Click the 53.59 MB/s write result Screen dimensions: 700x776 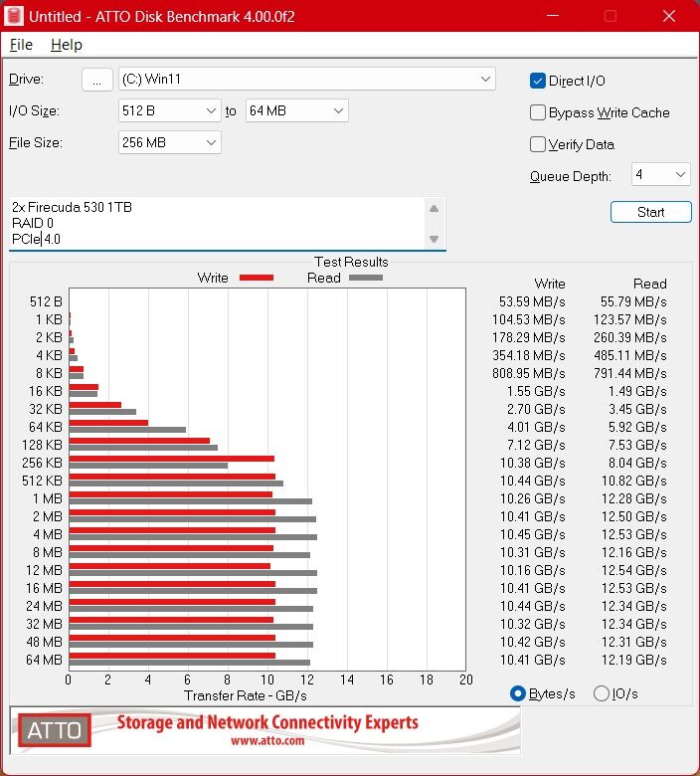(532, 301)
